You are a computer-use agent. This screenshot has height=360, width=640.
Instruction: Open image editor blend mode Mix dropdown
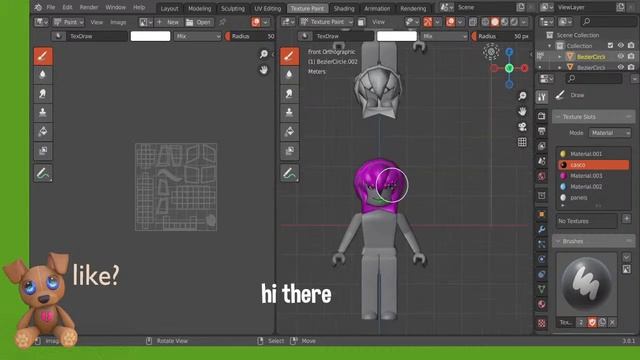pos(198,36)
